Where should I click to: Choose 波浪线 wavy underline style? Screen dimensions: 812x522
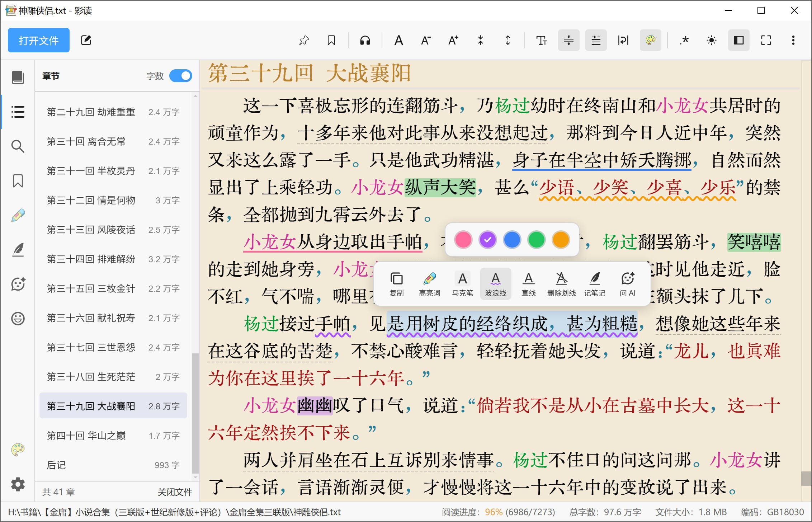pyautogui.click(x=496, y=284)
